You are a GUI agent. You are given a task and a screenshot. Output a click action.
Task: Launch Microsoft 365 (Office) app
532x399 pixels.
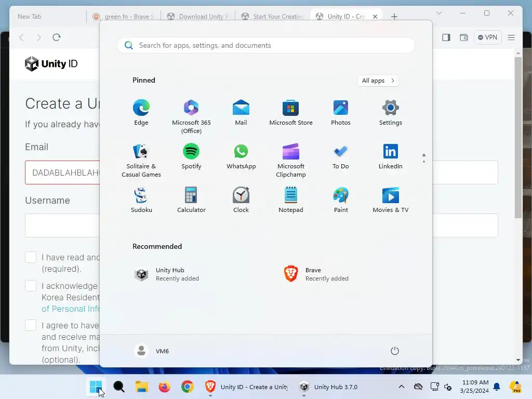[x=191, y=117]
